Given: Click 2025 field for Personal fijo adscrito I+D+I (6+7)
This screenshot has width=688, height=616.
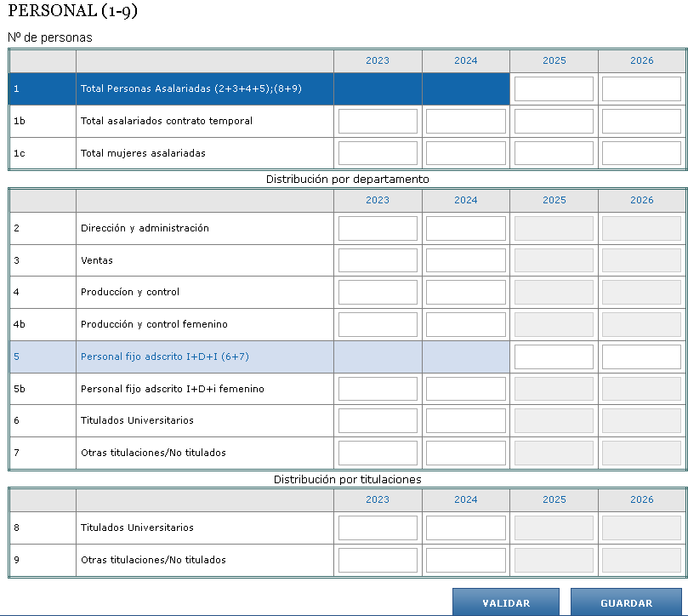Looking at the screenshot, I should click(x=554, y=357).
